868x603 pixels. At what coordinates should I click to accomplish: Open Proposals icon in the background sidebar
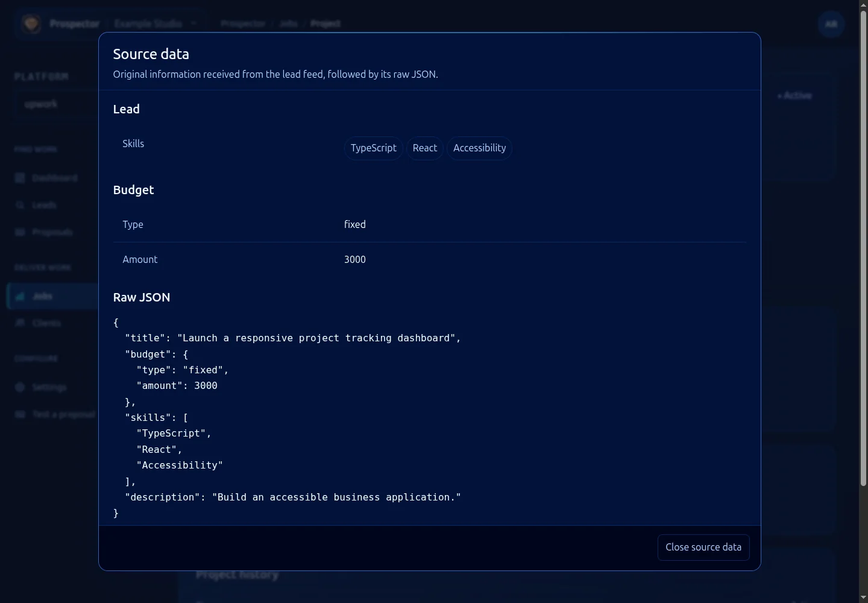(20, 232)
